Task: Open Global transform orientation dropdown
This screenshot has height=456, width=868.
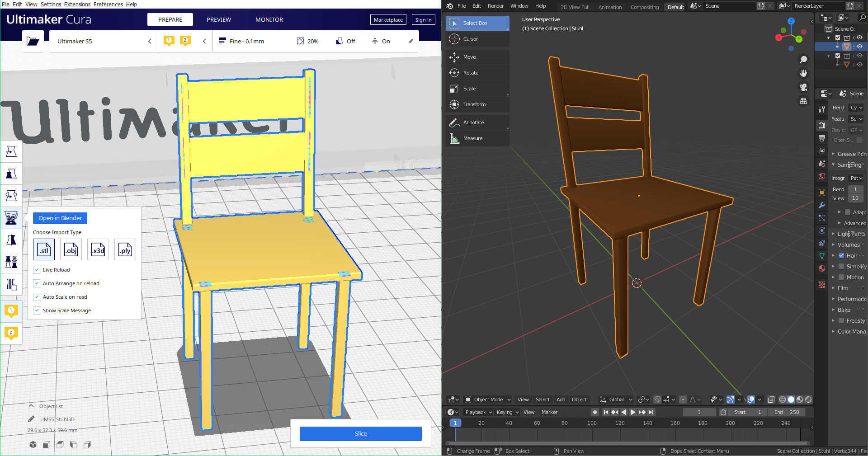Action: 616,400
